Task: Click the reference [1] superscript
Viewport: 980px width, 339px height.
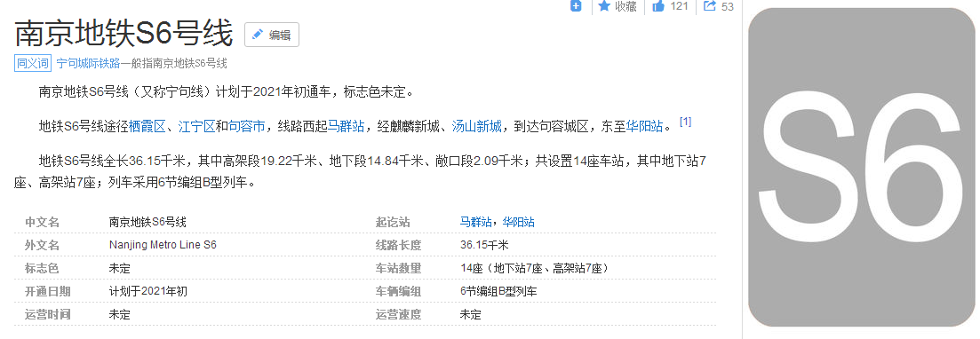Action: coord(685,122)
